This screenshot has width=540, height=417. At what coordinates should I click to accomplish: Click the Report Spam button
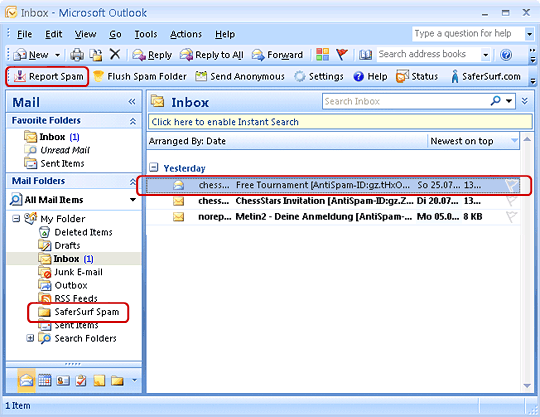(x=48, y=76)
